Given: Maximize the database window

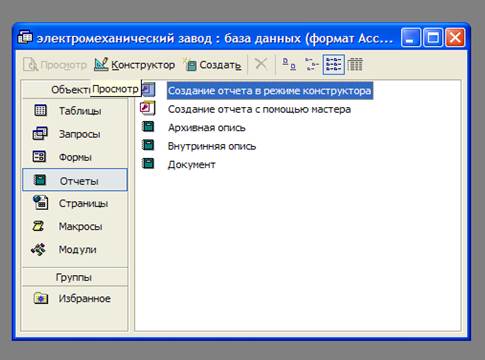Looking at the screenshot, I should coord(433,37).
